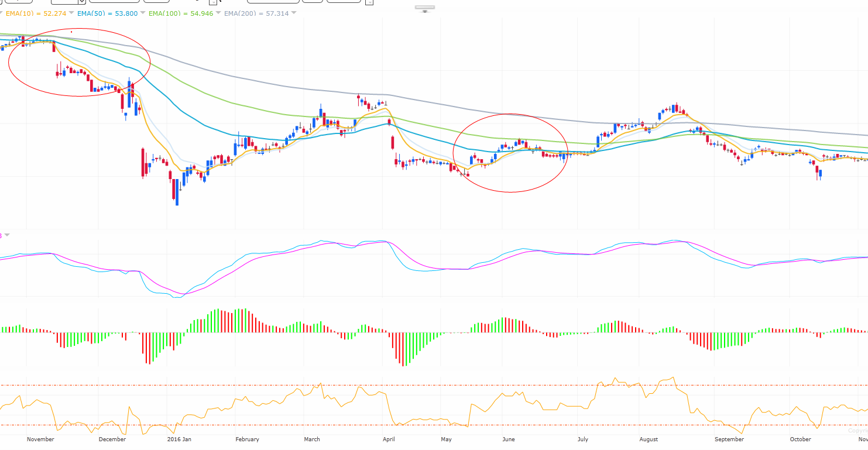Select the October label on the time axis
Image resolution: width=868 pixels, height=450 pixels.
800,439
